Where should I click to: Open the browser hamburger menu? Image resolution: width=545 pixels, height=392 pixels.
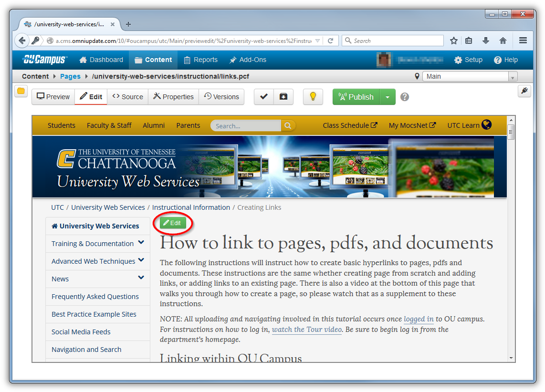point(523,41)
